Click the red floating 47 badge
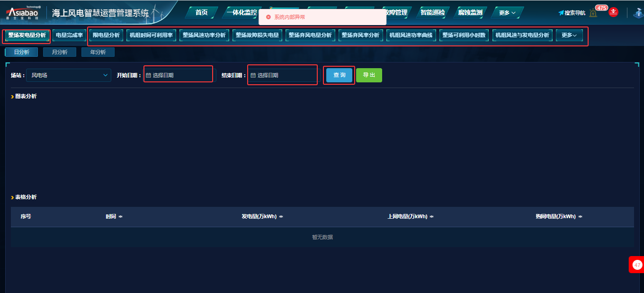 (637, 265)
